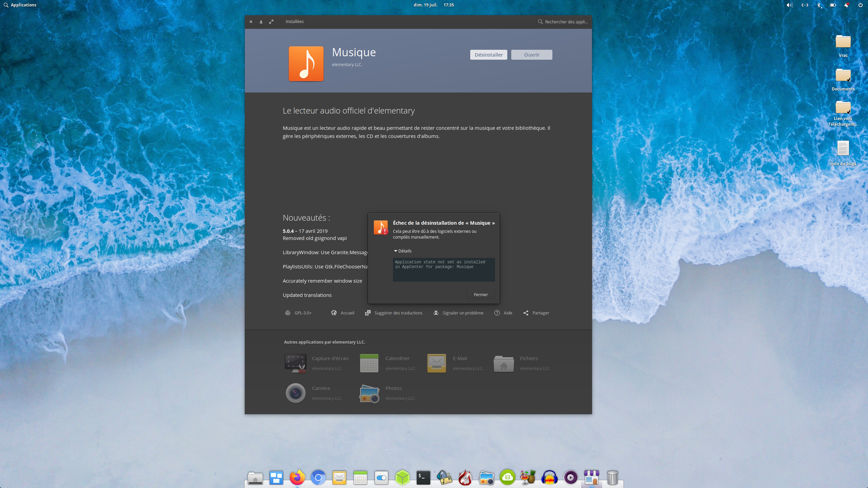Screen dimensions: 868x488
Task: Click the download updates icon in headerbar
Action: [x=261, y=22]
